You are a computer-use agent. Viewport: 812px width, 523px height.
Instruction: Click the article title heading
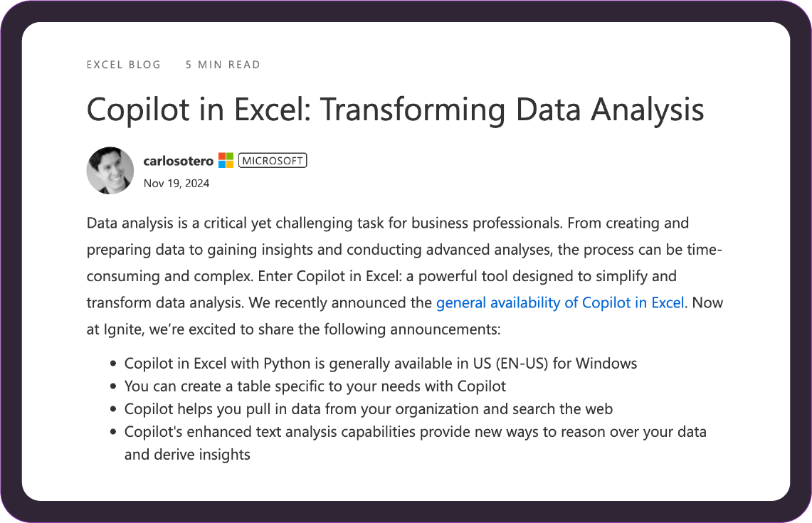(395, 110)
